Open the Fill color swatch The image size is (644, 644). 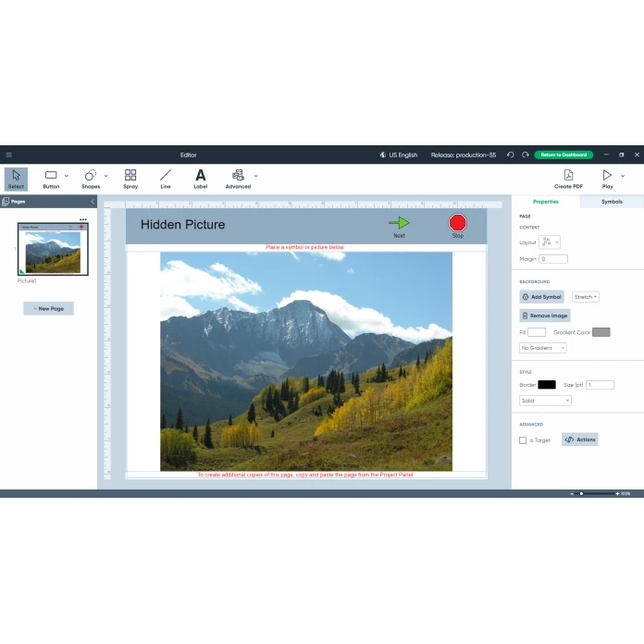tap(537, 332)
